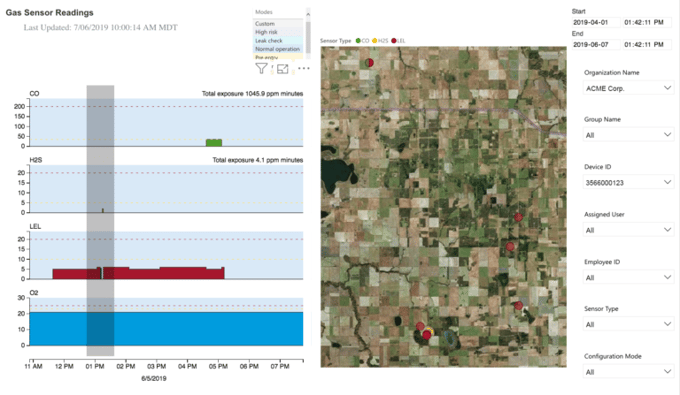Click the filter funnel icon
This screenshot has width=680, height=395.
pos(261,69)
